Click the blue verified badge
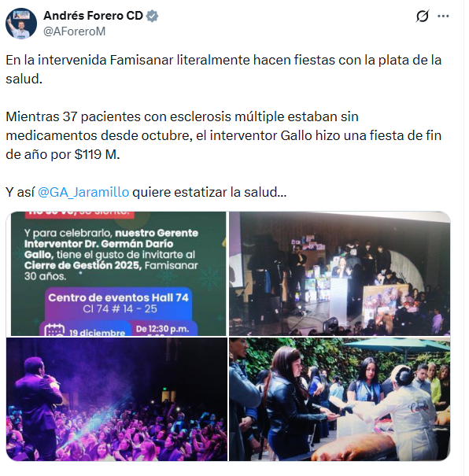469x476 pixels. 152,16
